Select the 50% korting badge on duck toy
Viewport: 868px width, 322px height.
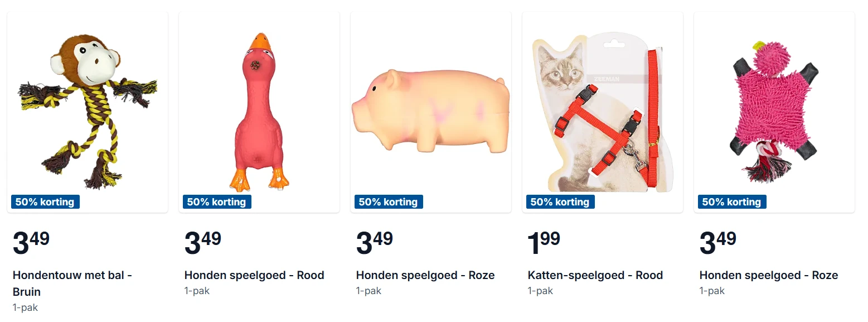(x=217, y=202)
